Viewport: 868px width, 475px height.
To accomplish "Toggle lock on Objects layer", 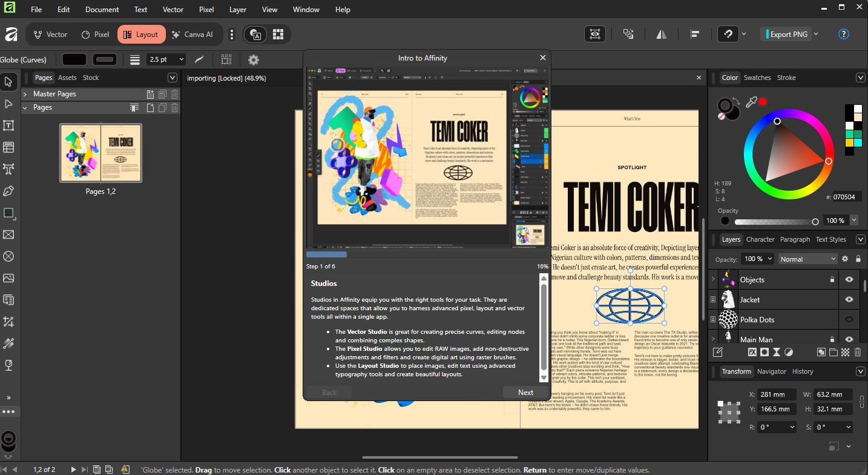I will pyautogui.click(x=832, y=279).
